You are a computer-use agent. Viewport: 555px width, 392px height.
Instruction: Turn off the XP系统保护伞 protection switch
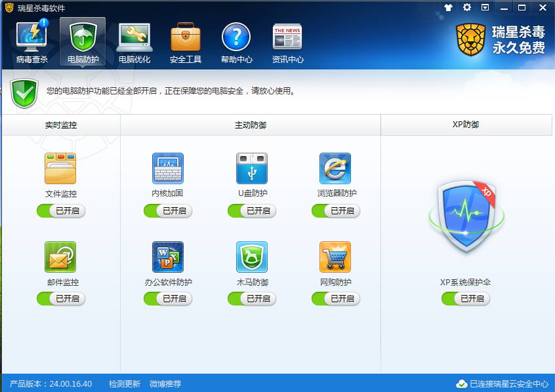[466, 298]
